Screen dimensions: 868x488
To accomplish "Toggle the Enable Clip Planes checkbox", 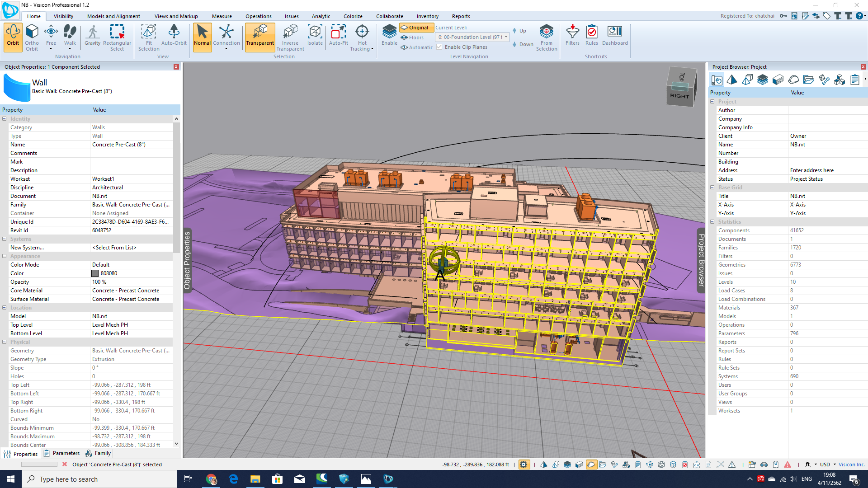I will (439, 46).
